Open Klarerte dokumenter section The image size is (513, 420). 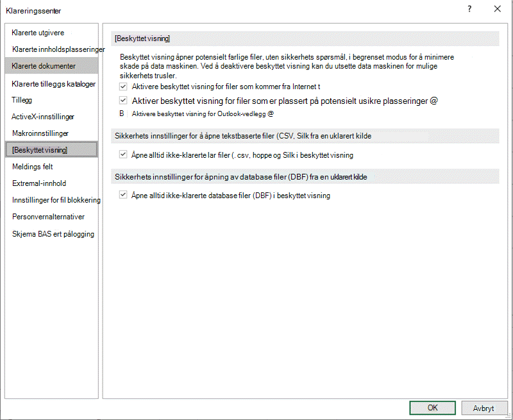click(51, 66)
